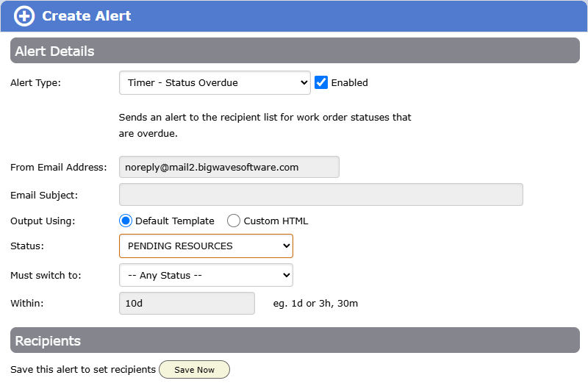Click the plus icon beside Create Alert
This screenshot has height=386, width=588.
[x=24, y=16]
